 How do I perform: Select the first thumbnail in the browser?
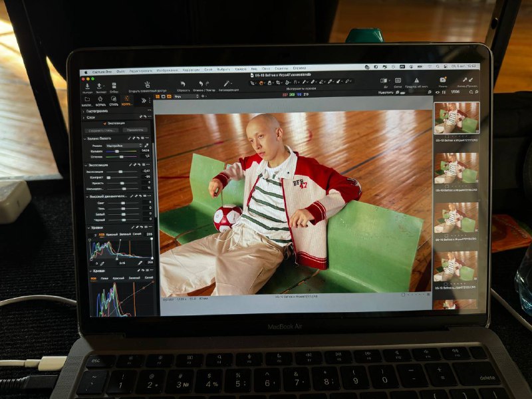click(x=457, y=118)
